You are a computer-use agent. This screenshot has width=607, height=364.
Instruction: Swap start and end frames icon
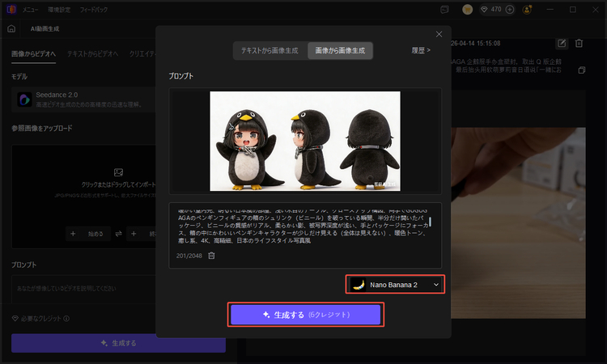118,234
